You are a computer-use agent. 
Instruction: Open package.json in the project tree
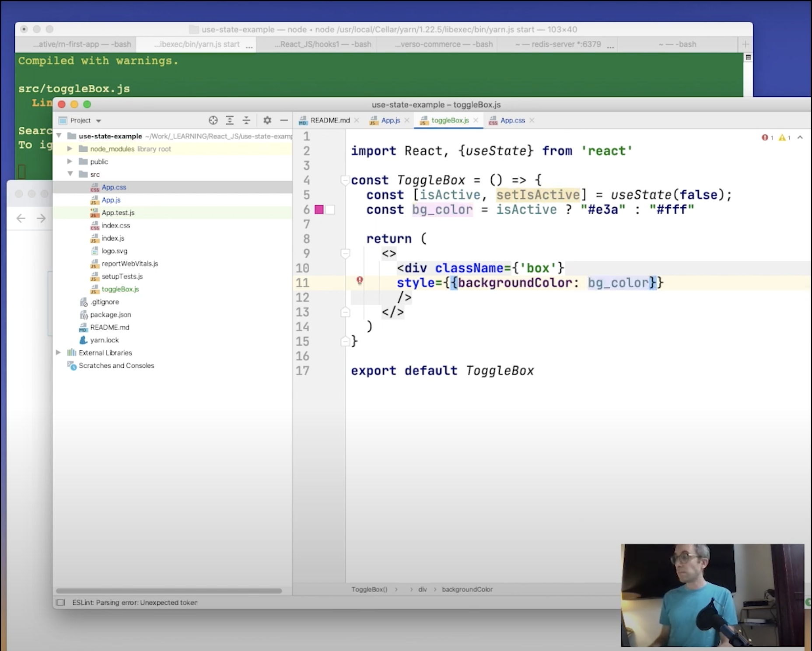coord(110,315)
